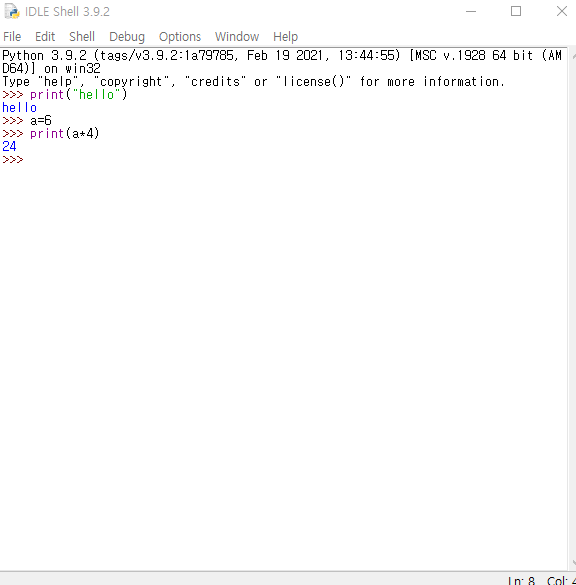The width and height of the screenshot is (576, 585).
Task: Open the Shell menu
Action: click(x=82, y=37)
